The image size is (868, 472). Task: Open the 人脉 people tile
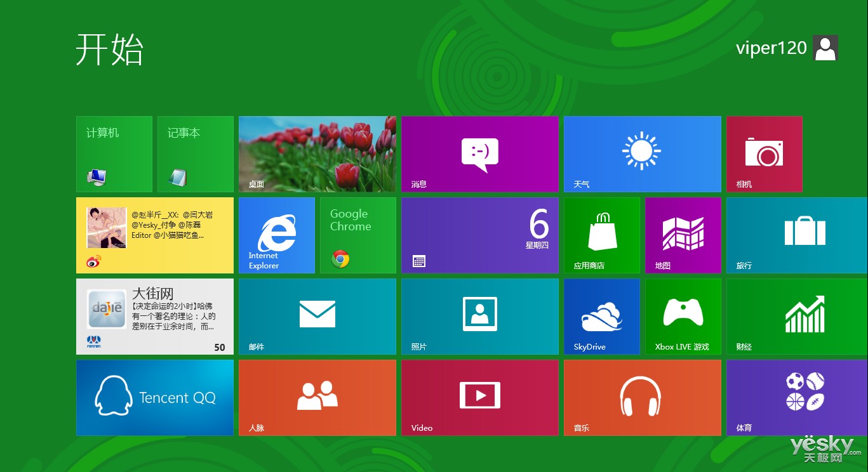317,398
